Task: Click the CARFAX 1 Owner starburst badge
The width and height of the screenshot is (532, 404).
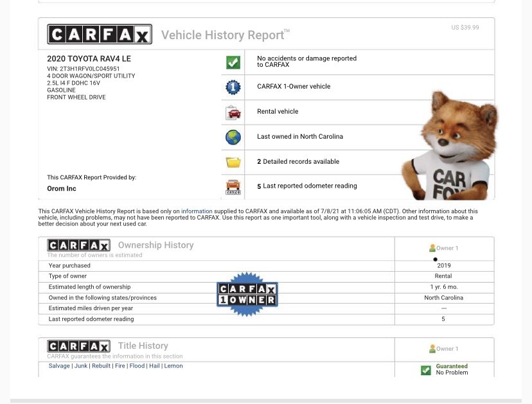Action: [x=247, y=294]
